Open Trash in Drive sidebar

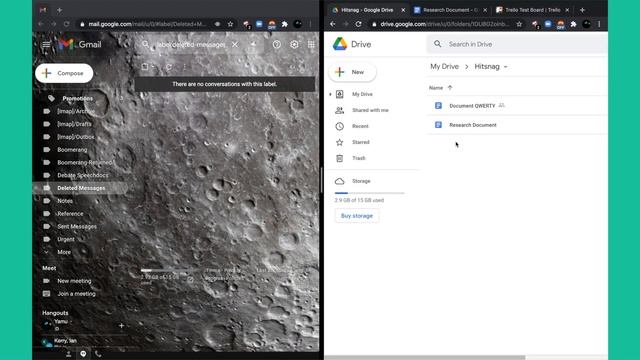pyautogui.click(x=359, y=158)
